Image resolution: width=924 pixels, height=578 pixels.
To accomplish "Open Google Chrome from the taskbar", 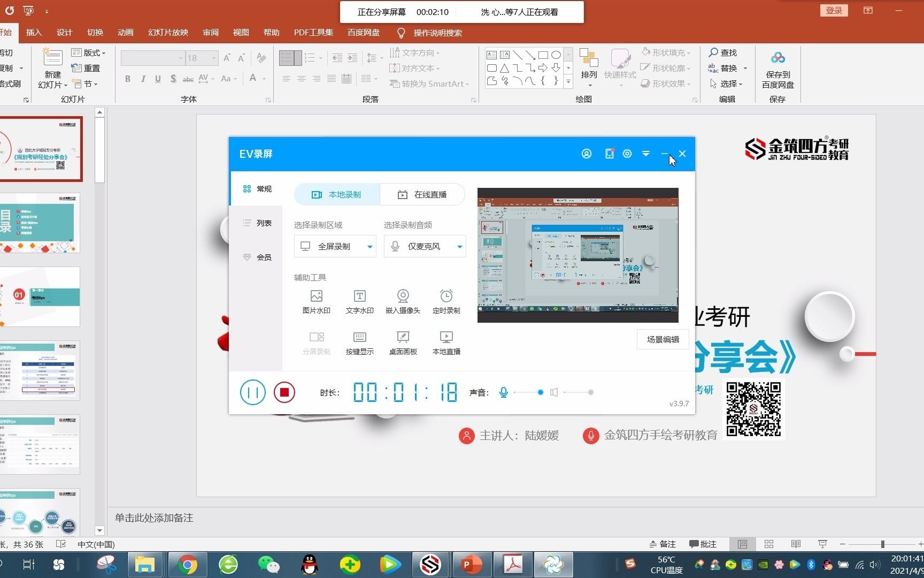I will 187,565.
